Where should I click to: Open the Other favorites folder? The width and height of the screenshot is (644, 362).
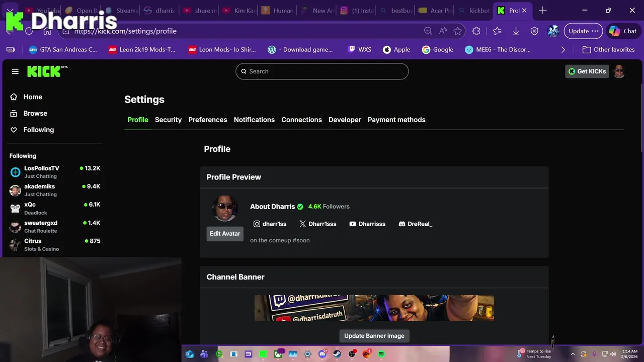pos(608,50)
